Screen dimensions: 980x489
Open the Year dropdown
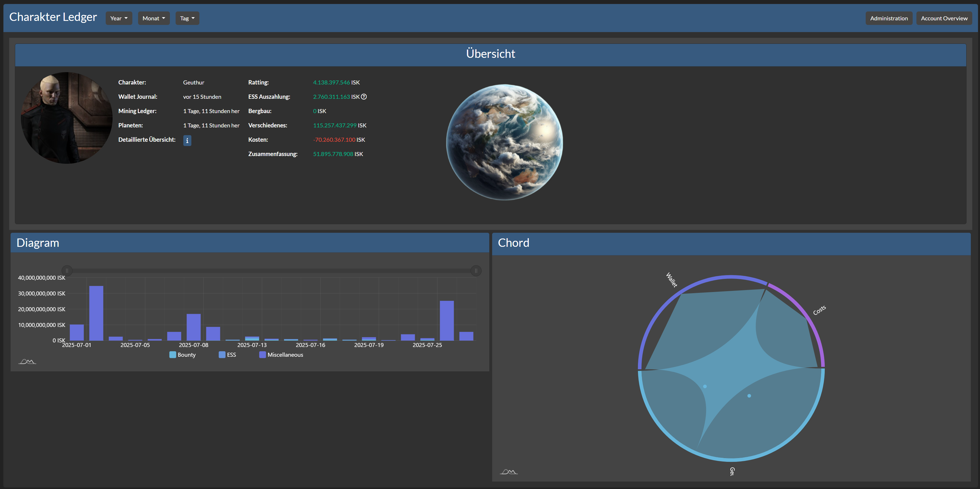(119, 18)
